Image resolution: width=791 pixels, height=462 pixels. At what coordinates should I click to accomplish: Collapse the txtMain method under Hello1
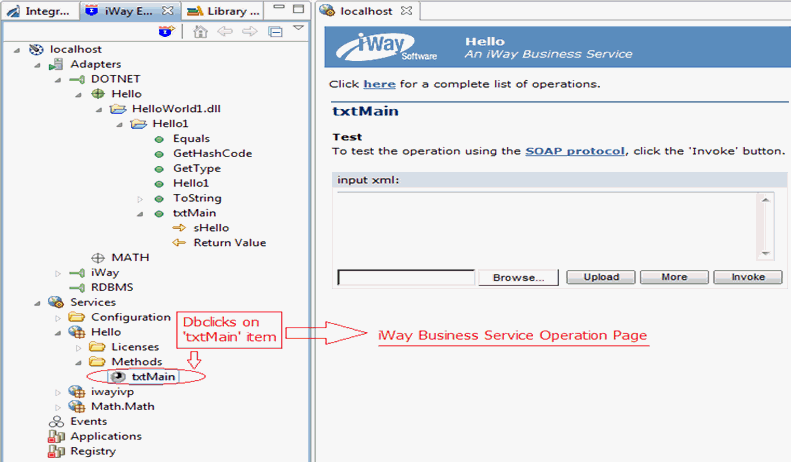pos(140,214)
